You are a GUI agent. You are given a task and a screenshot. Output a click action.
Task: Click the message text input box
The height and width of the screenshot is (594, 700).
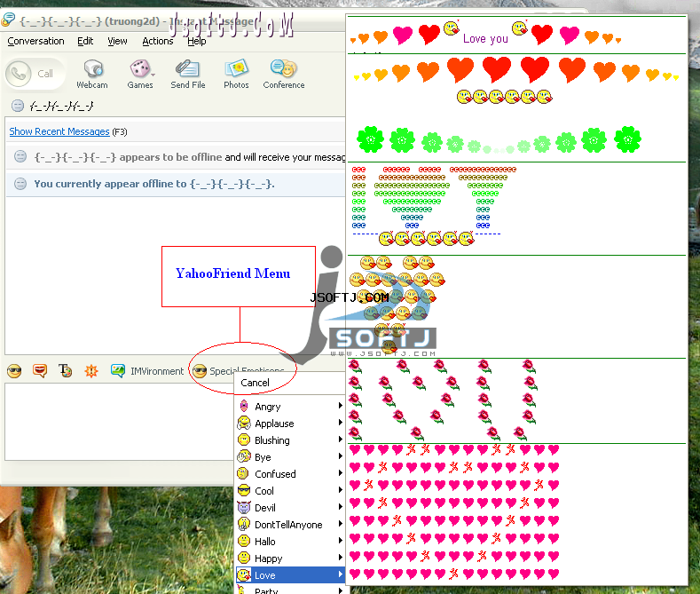(x=120, y=422)
